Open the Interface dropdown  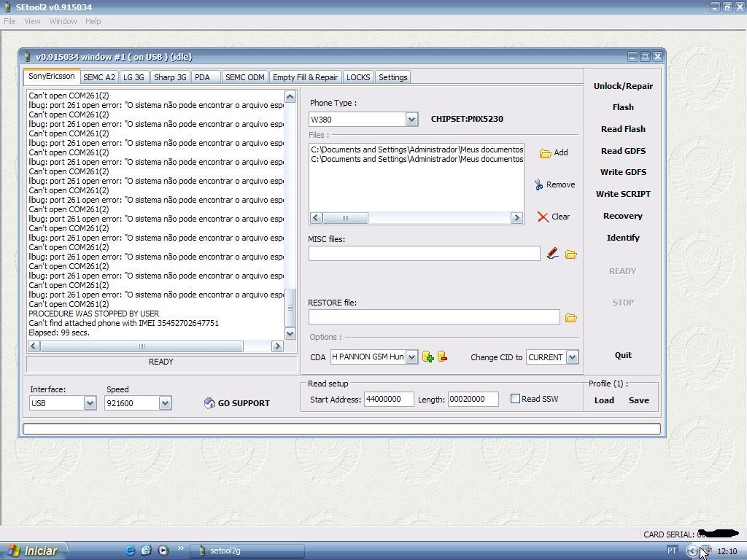90,403
